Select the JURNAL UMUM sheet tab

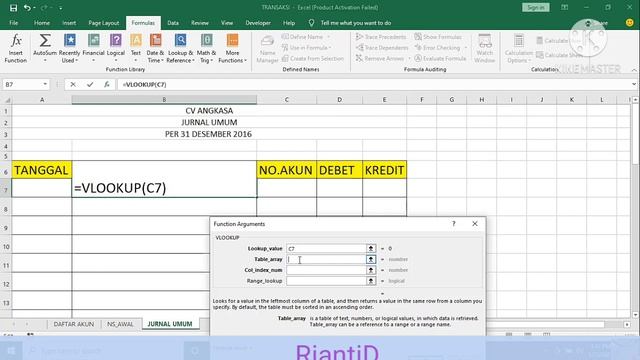point(170,324)
